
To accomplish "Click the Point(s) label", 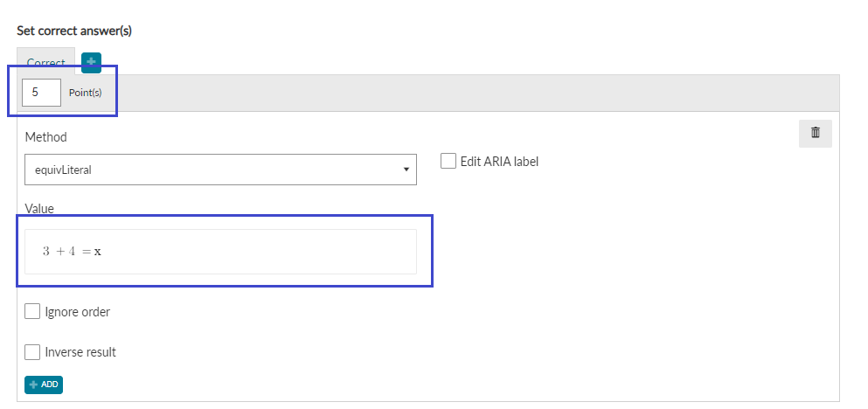I will (86, 93).
